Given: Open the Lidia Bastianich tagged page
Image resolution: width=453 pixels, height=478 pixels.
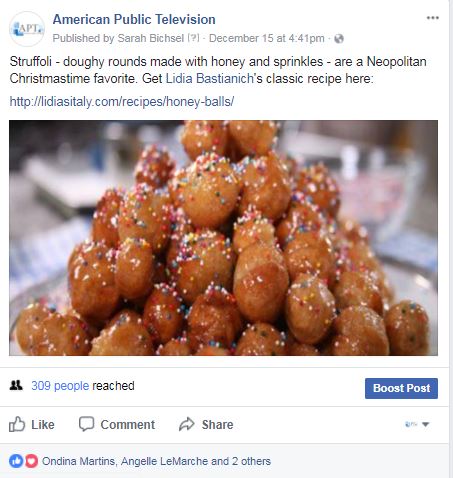Looking at the screenshot, I should tap(210, 79).
